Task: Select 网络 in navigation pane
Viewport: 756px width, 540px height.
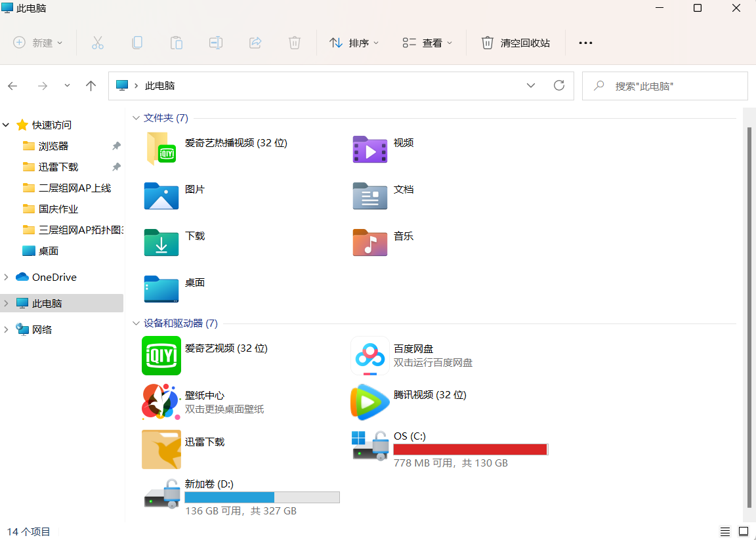Action: point(41,329)
